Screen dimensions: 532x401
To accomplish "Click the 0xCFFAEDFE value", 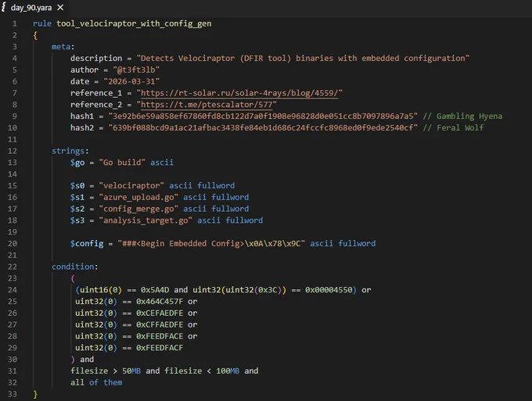I will [160, 324].
